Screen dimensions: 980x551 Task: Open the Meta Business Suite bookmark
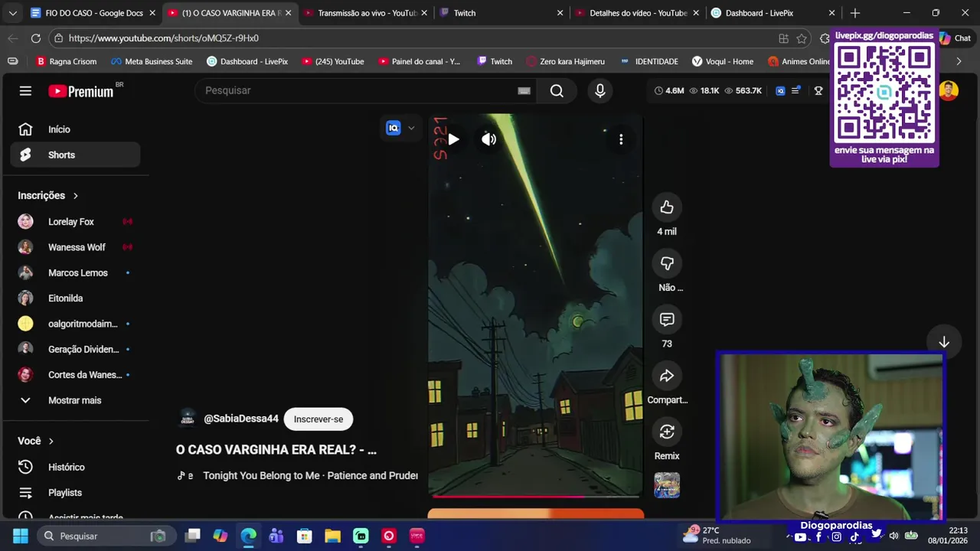click(x=152, y=61)
